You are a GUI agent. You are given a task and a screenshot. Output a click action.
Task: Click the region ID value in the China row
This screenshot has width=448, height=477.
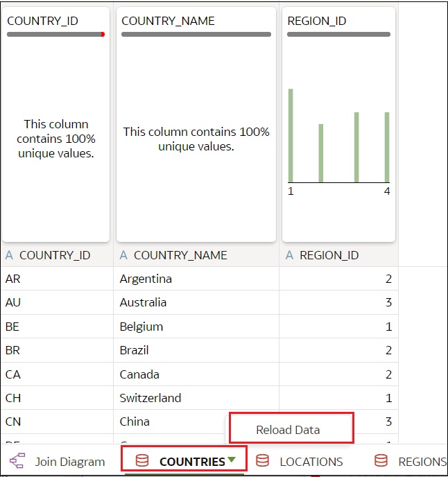pyautogui.click(x=388, y=422)
